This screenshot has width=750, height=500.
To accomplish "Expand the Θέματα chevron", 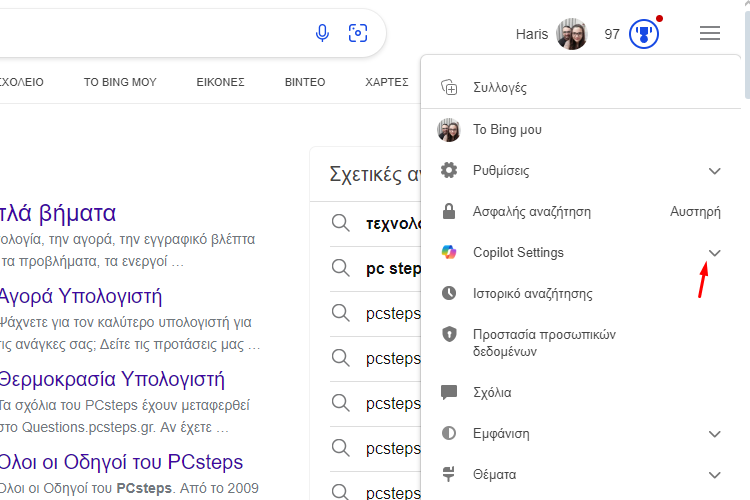I will coord(715,475).
